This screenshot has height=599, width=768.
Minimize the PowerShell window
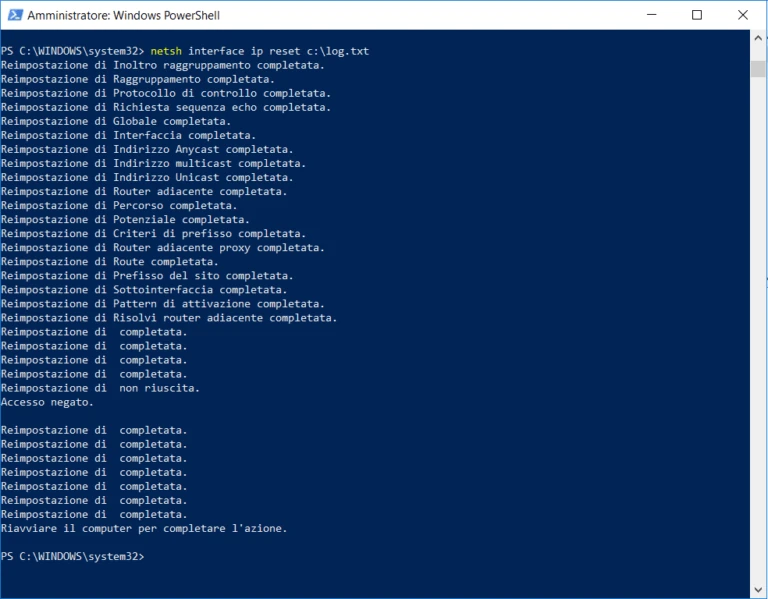[x=651, y=15]
